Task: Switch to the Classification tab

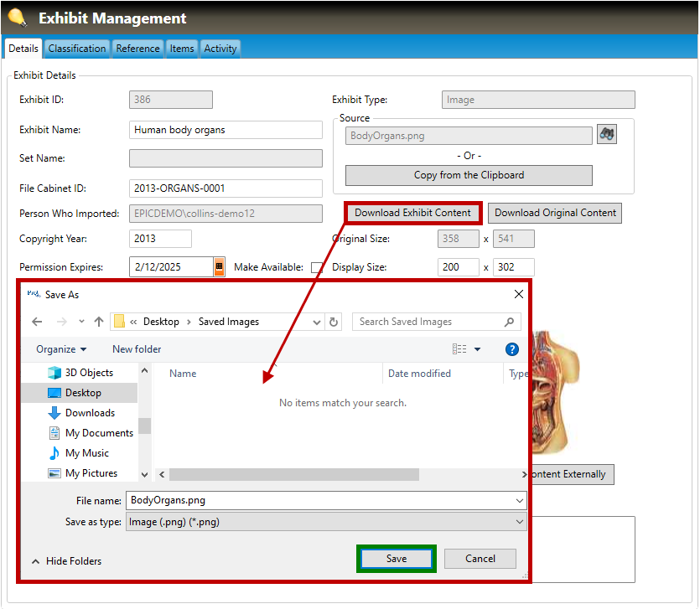Action: (77, 49)
